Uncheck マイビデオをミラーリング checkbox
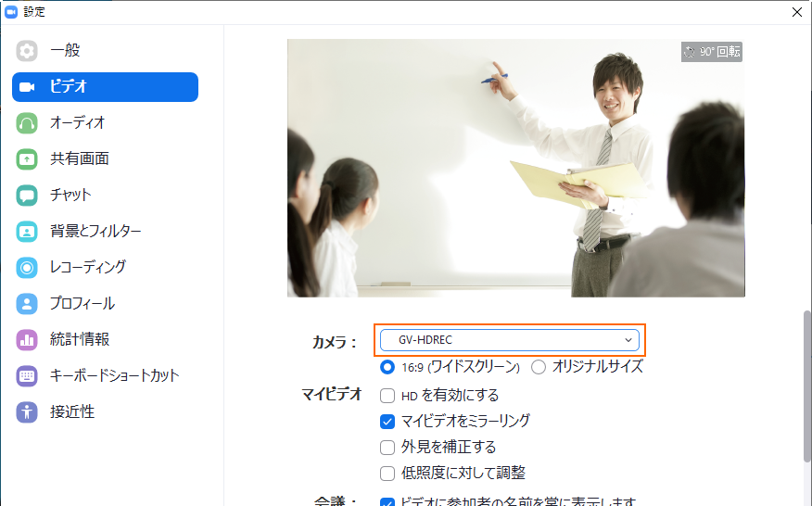Screen dimensions: 812x506 387,422
